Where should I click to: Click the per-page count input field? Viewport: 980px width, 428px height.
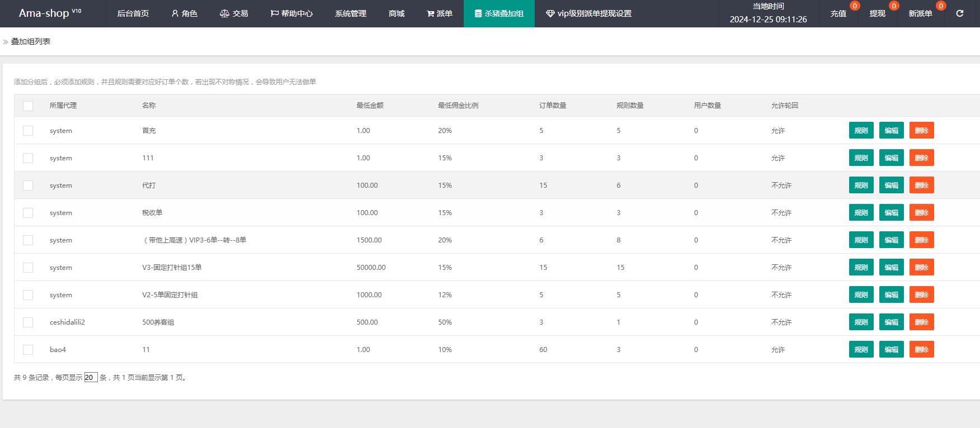click(91, 377)
